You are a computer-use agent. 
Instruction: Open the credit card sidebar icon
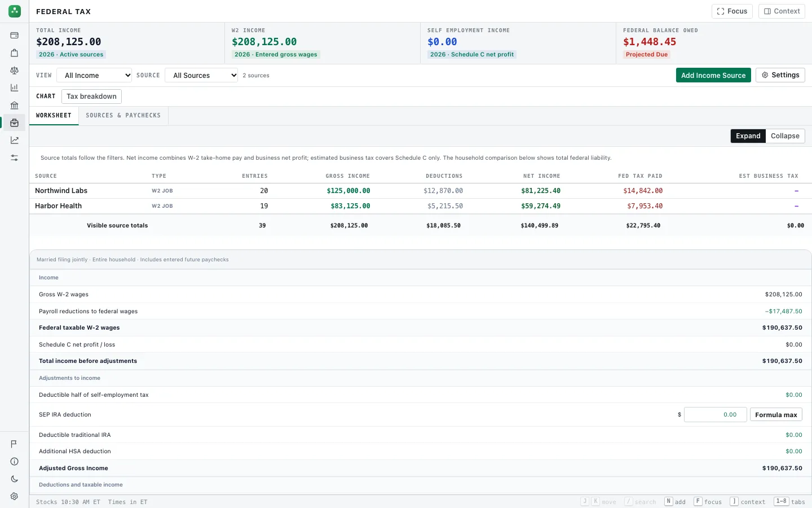pos(15,36)
